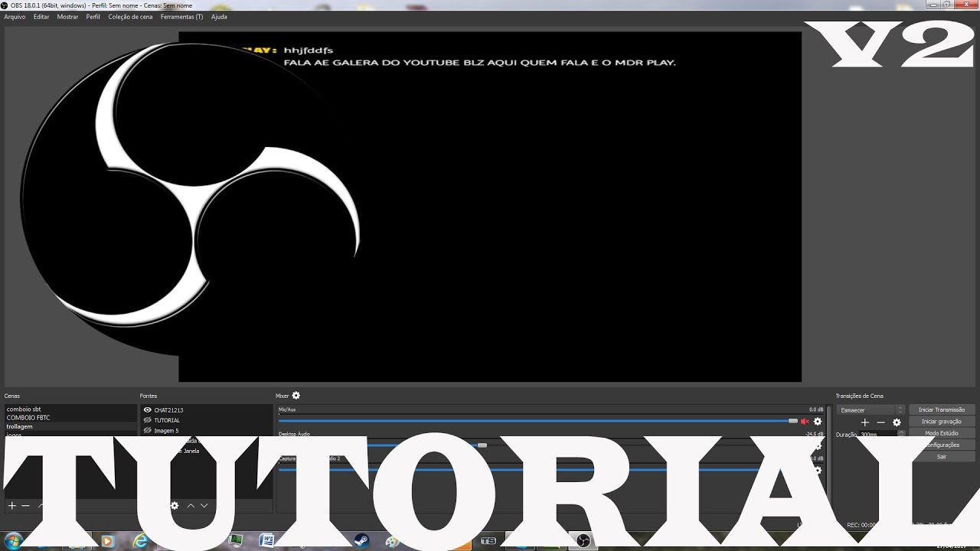Open transition properties gear icon

point(897,422)
